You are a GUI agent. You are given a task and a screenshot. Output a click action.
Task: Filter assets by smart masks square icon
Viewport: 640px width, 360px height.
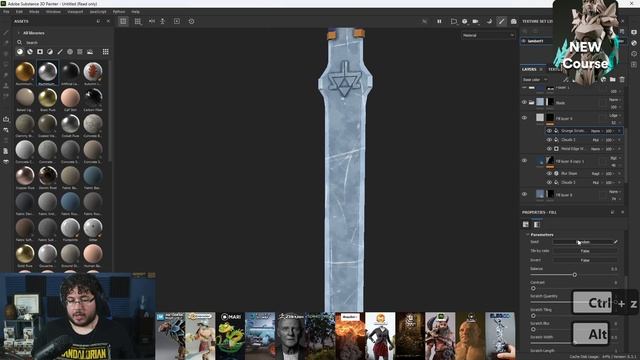[x=40, y=52]
